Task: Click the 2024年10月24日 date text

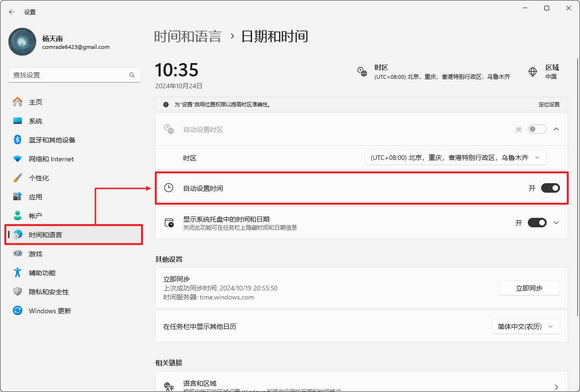Action: [179, 86]
